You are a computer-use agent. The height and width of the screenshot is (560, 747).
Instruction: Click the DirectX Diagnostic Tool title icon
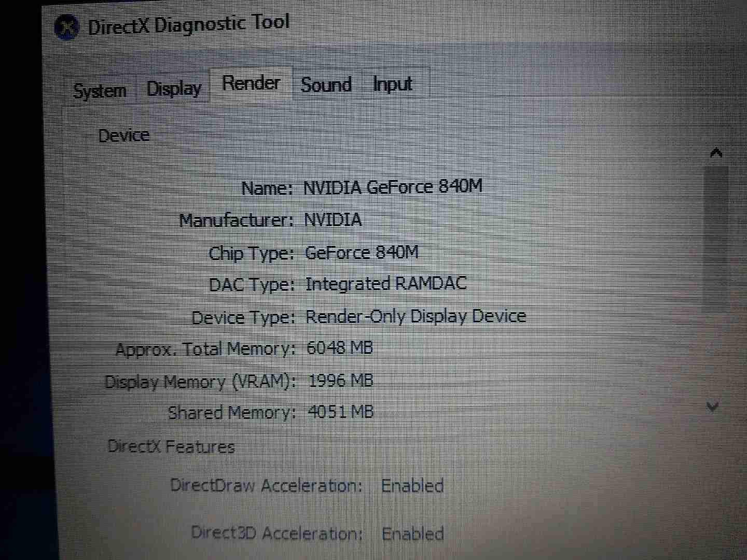[x=66, y=27]
